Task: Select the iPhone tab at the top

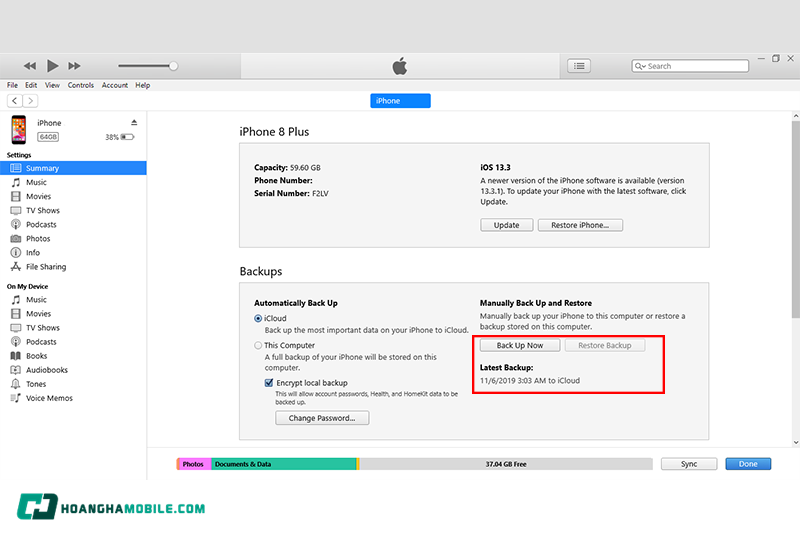Action: coord(400,101)
